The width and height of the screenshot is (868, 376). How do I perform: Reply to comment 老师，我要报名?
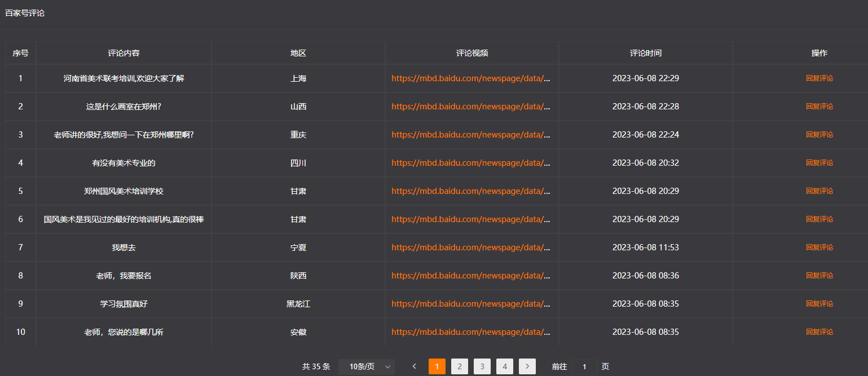(819, 276)
